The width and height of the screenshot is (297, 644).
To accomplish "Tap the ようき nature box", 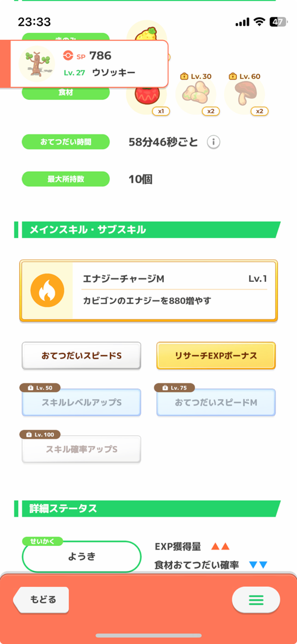I will point(81,557).
